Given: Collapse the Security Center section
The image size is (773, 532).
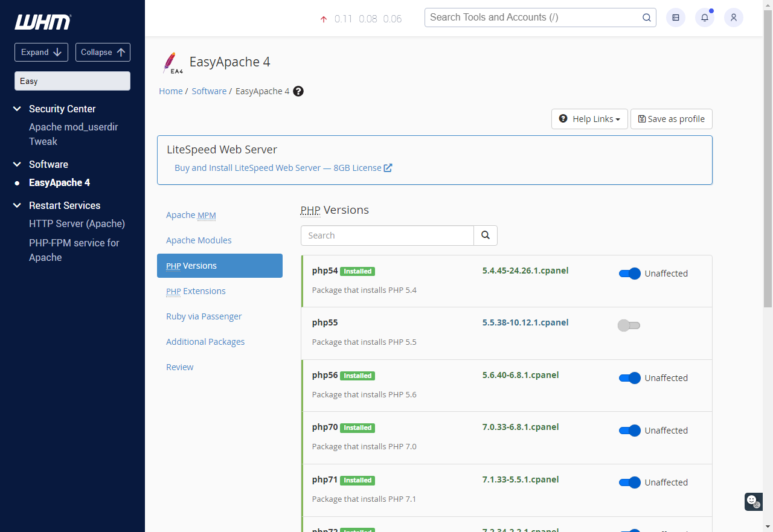Looking at the screenshot, I should [x=17, y=109].
